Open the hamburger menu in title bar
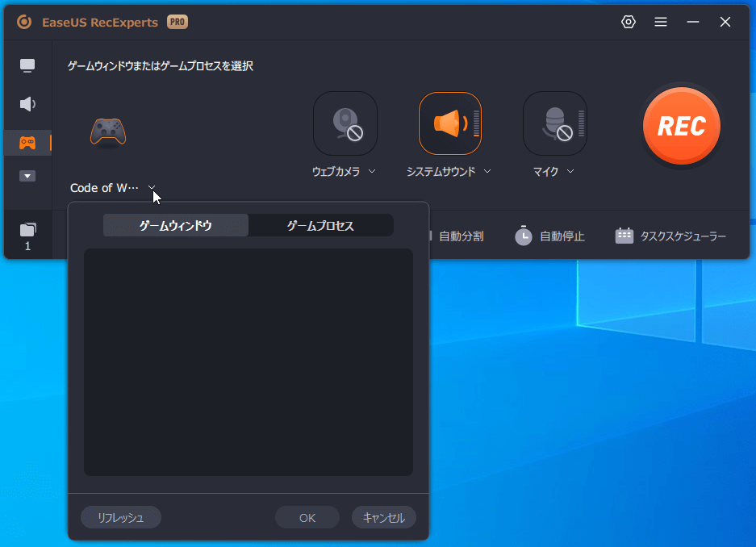Viewport: 756px width, 547px height. coord(661,22)
